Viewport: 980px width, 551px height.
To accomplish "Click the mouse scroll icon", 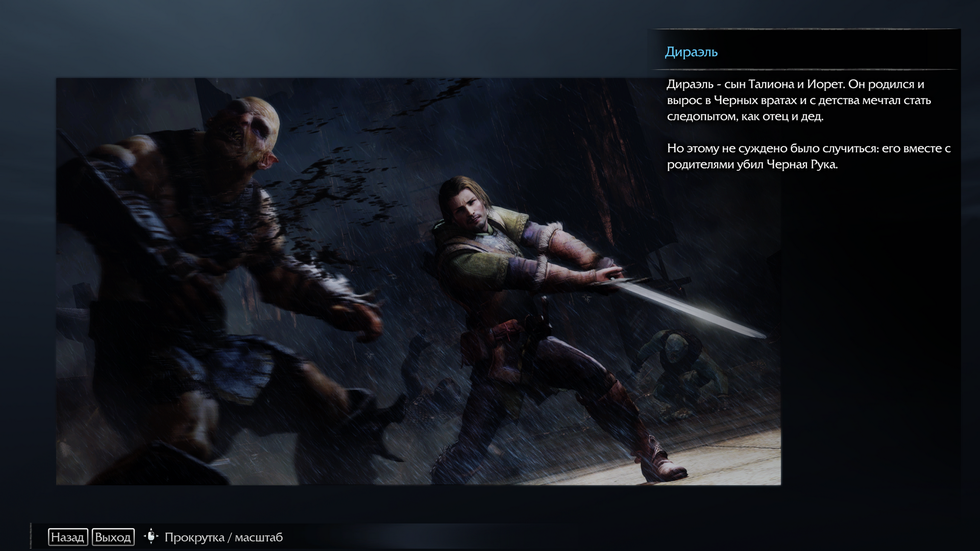I will coord(151,536).
